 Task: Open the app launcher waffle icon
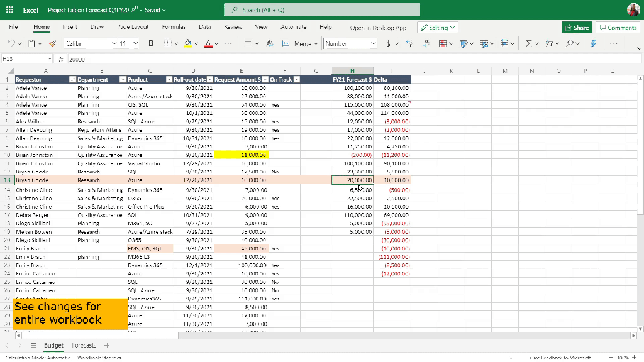pos(9,10)
